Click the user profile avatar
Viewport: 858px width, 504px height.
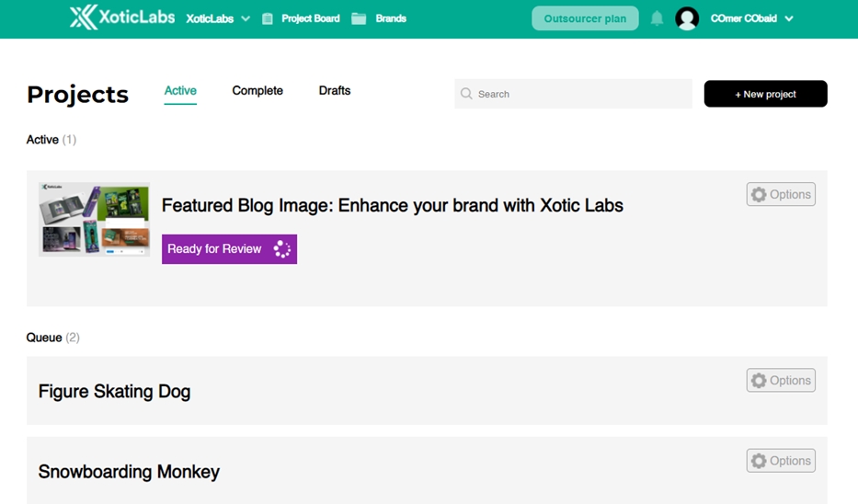(687, 18)
